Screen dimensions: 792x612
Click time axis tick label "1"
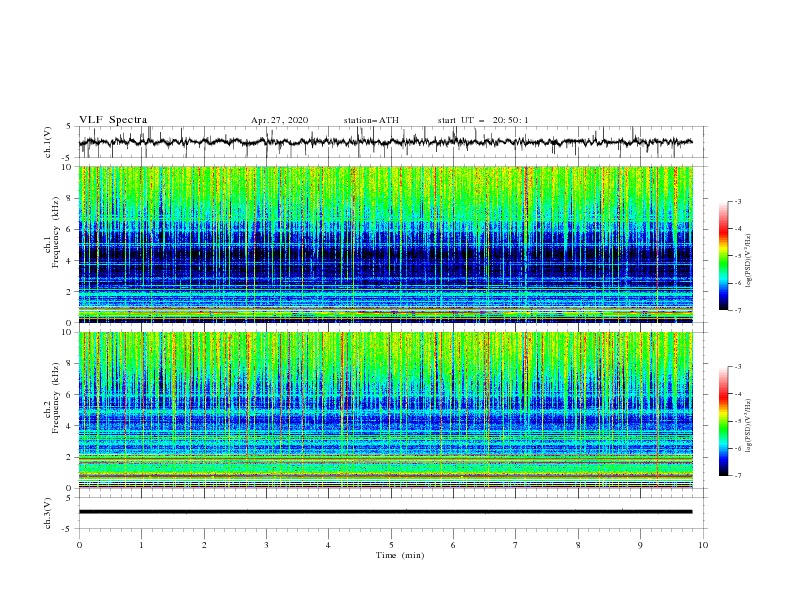coord(141,545)
